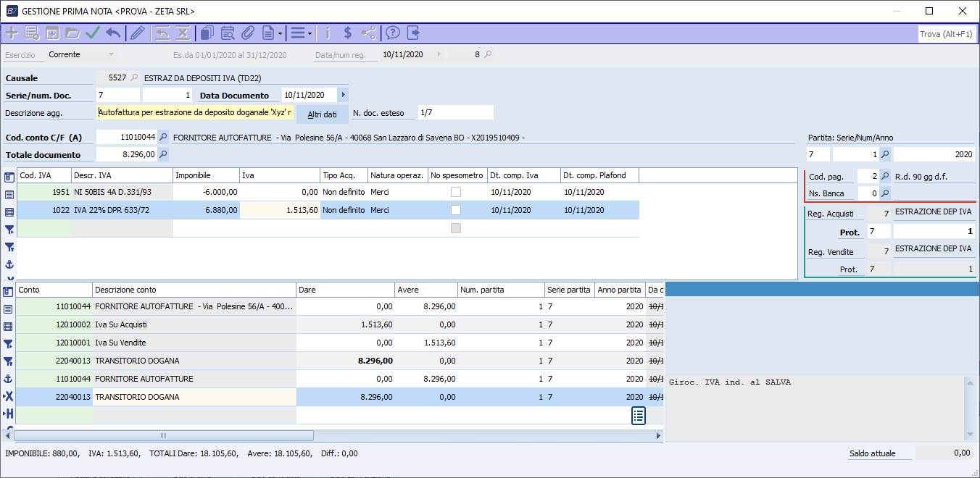The image size is (980, 478).
Task: Open the Esercizio Corrente dropdown
Action: coord(111,54)
